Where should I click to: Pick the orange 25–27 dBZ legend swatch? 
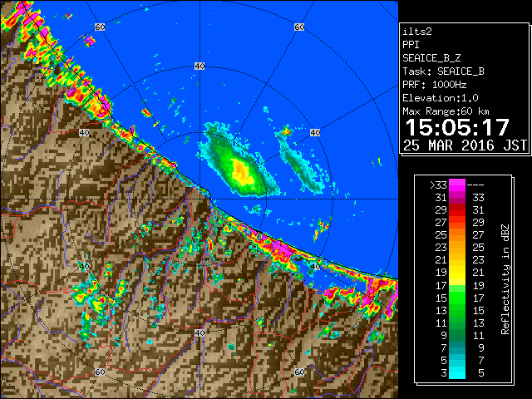(x=457, y=235)
